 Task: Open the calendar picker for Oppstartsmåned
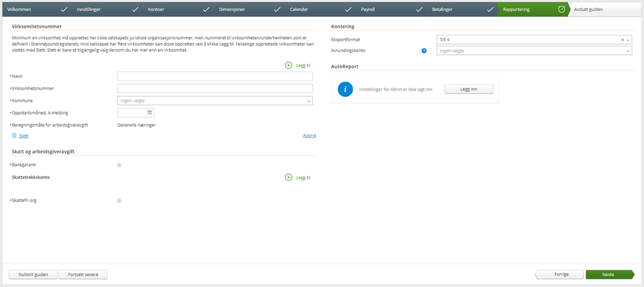[x=150, y=112]
